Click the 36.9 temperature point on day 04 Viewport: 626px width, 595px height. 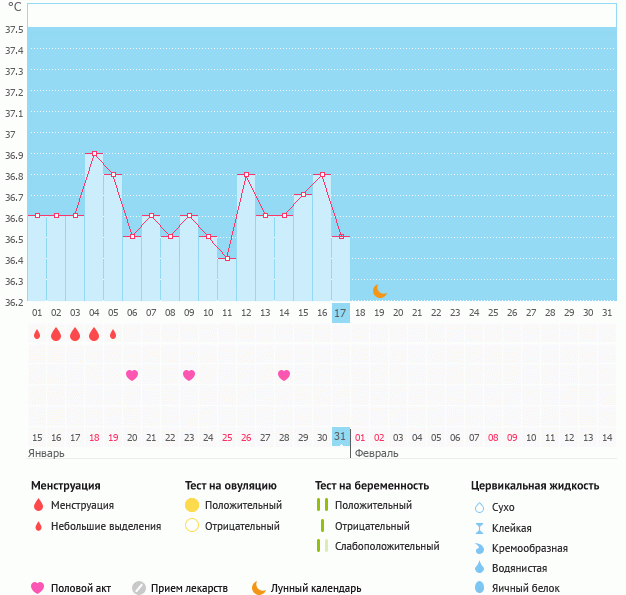pyautogui.click(x=94, y=154)
